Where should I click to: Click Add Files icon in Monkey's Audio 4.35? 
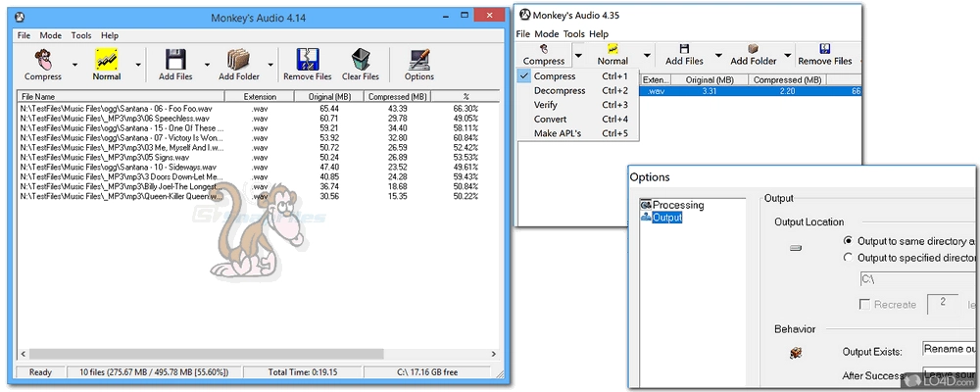[x=684, y=49]
